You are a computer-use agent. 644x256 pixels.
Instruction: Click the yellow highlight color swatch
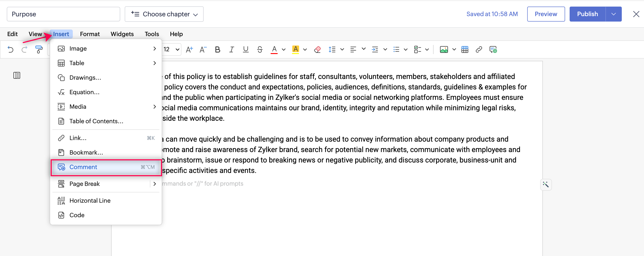point(295,49)
